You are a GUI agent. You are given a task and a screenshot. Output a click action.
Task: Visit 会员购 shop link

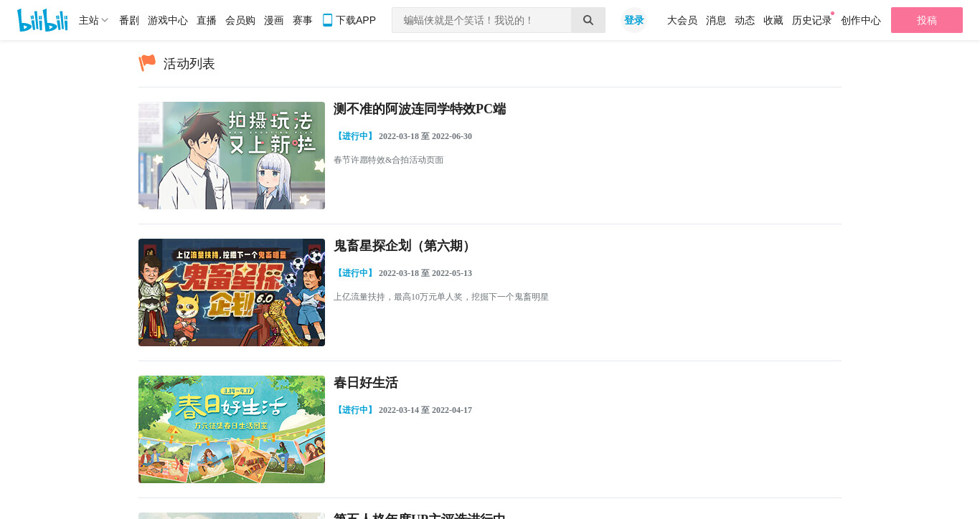point(240,20)
